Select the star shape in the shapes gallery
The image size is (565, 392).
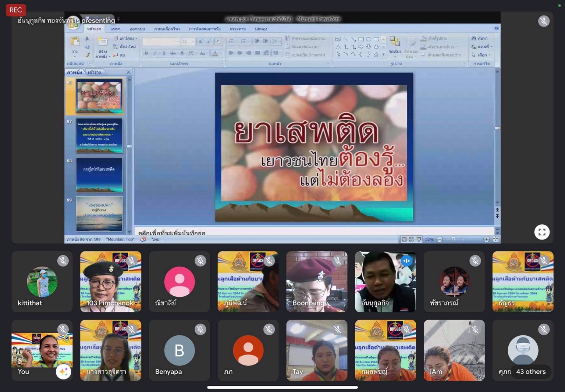point(376,55)
